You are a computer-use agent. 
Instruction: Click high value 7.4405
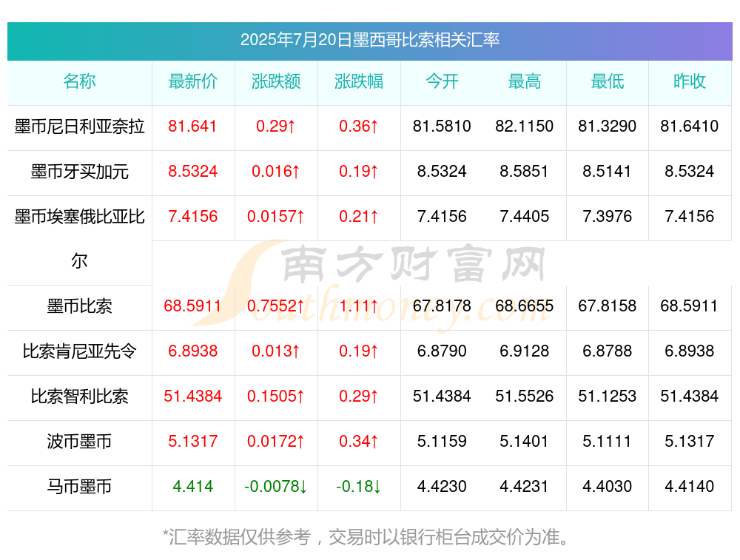[525, 217]
